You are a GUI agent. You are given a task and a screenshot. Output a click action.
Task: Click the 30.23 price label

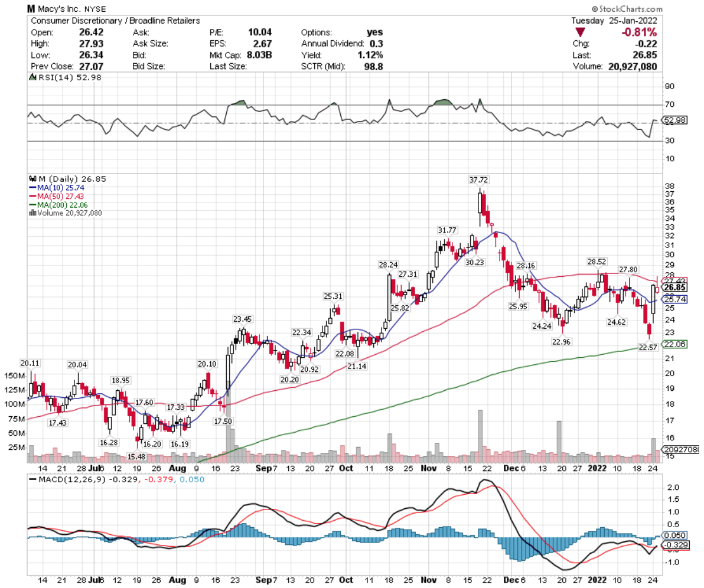475,262
